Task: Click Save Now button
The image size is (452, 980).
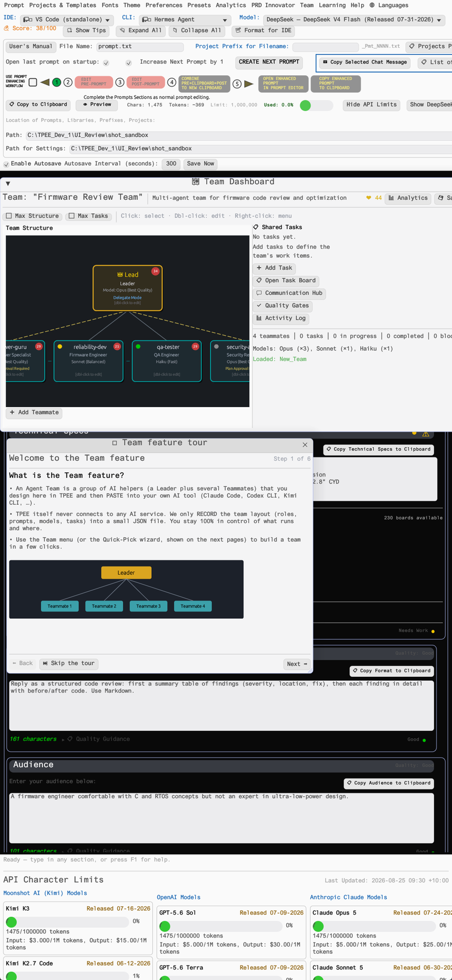Action: (x=200, y=164)
